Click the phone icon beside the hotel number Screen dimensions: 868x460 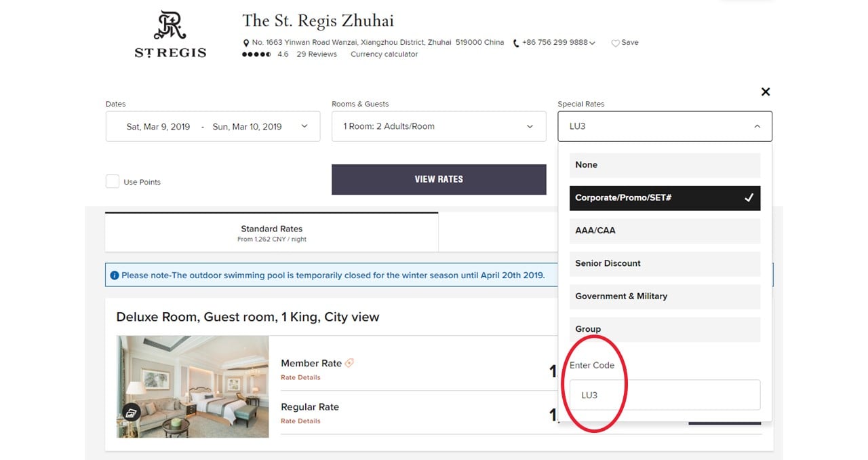point(516,43)
